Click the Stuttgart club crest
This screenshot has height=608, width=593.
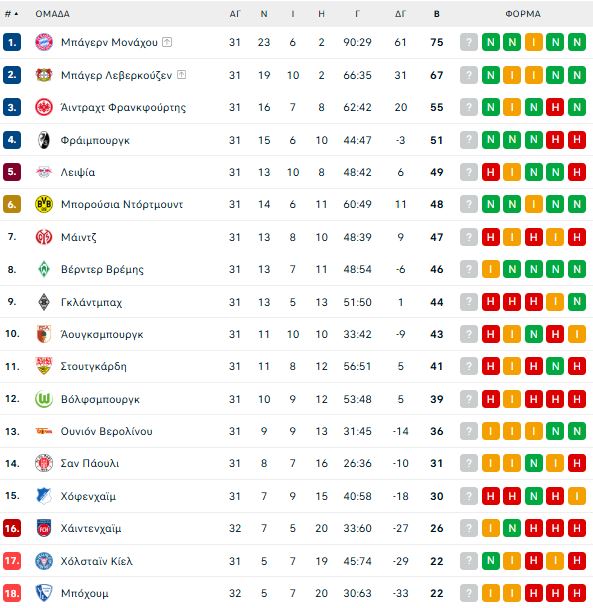pyautogui.click(x=44, y=366)
